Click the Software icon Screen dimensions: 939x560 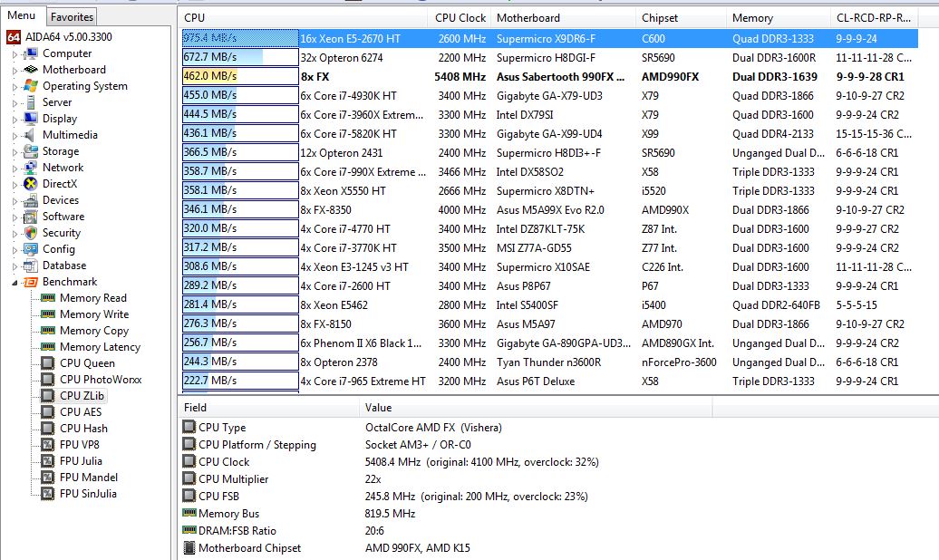(x=31, y=217)
